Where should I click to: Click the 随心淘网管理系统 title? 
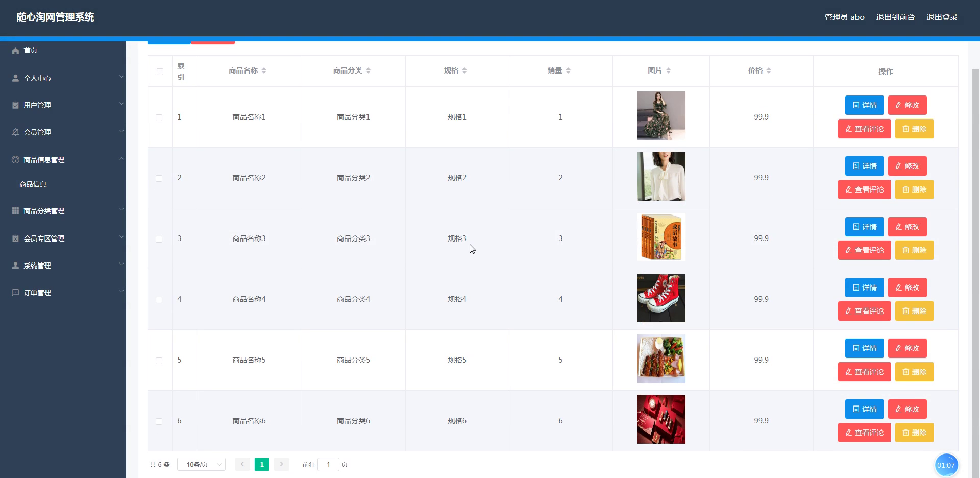tap(55, 17)
